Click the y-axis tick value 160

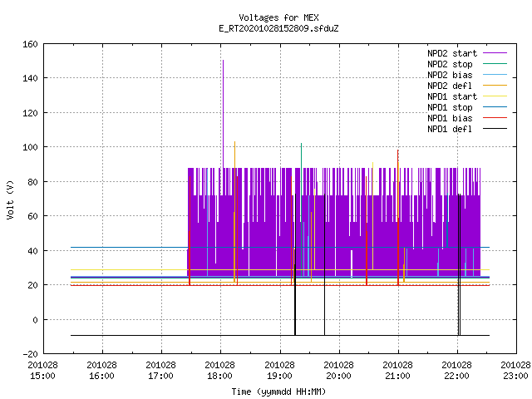click(x=30, y=44)
